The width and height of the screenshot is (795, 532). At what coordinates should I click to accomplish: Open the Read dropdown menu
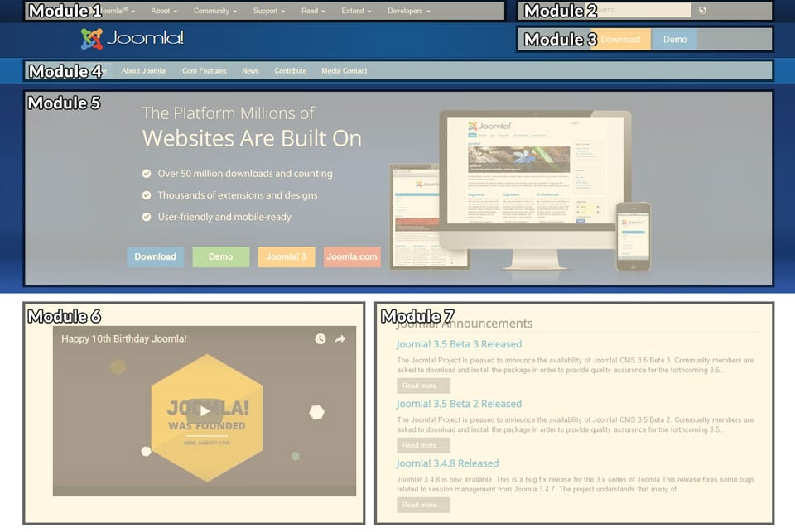click(313, 11)
